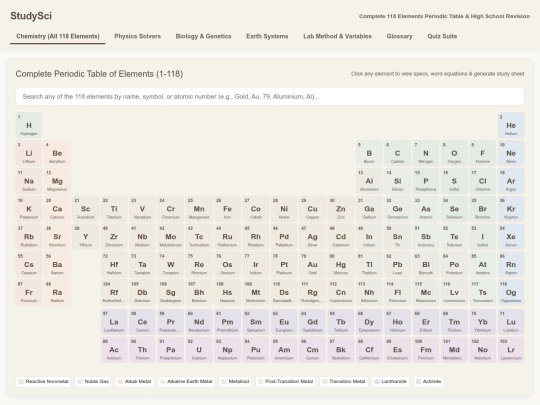Image resolution: width=540 pixels, height=405 pixels.
Task: Select the Platinum (Pt) tile
Action: click(x=284, y=265)
